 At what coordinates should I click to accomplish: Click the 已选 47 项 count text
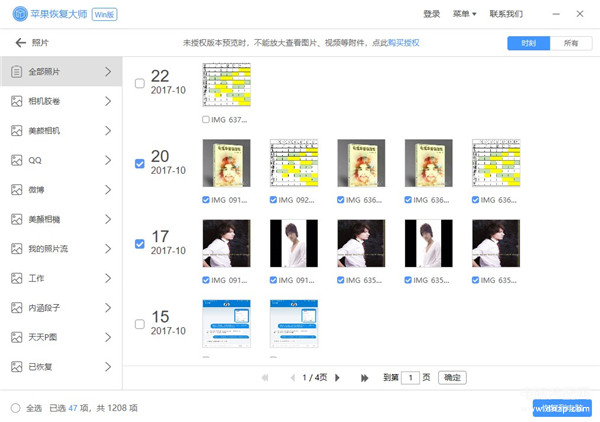pyautogui.click(x=69, y=408)
